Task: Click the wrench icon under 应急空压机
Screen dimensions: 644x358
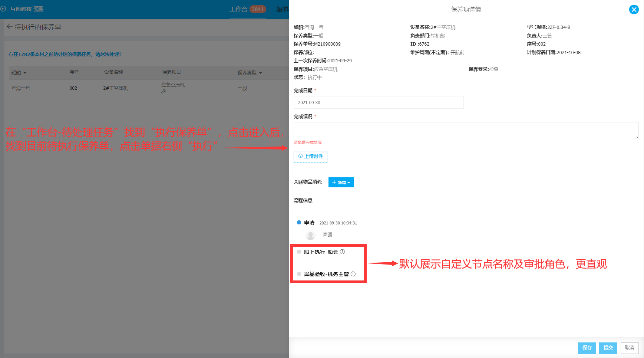Action: pyautogui.click(x=164, y=91)
